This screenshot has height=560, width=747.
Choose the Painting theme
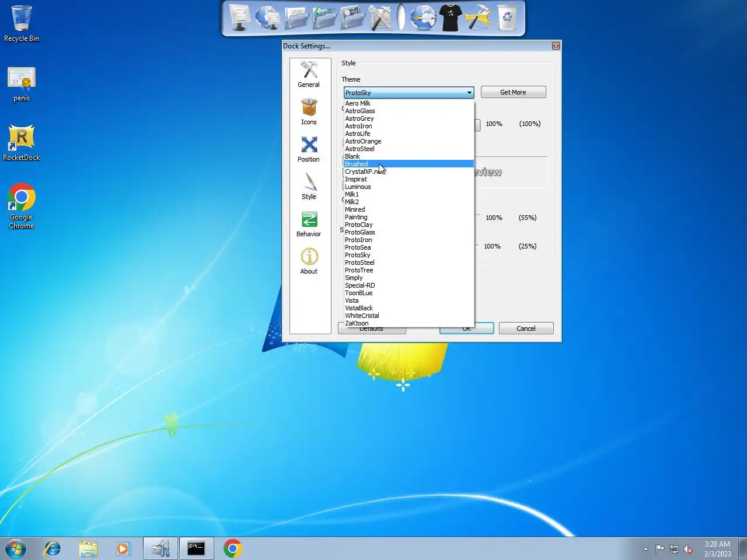[409, 217]
